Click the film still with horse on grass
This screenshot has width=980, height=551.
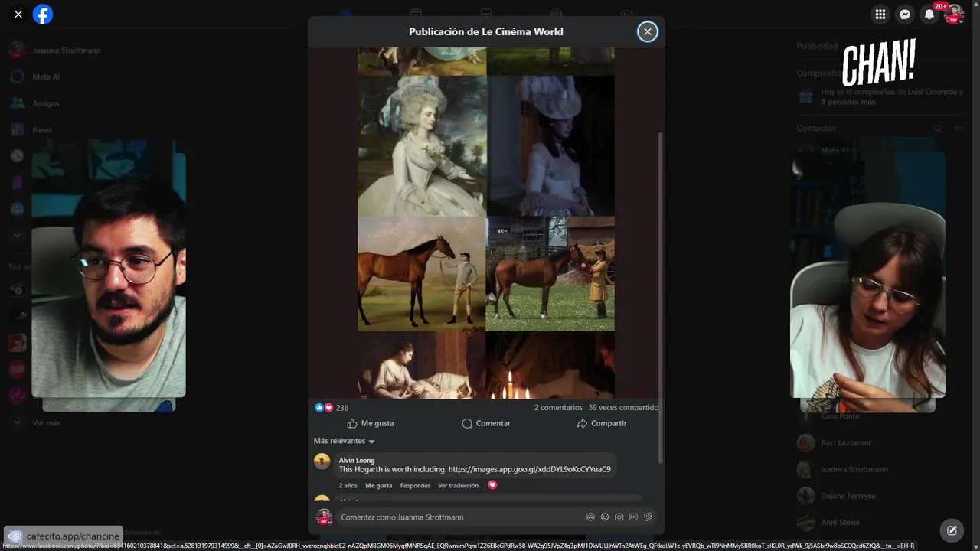pyautogui.click(x=550, y=273)
